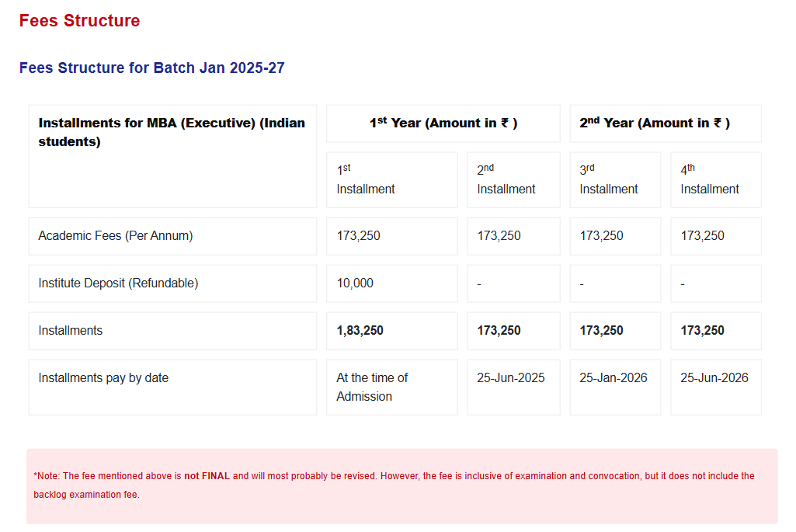Click bold 173,250 under 3rd Installment
Screen dimensions: 796x532
(602, 331)
